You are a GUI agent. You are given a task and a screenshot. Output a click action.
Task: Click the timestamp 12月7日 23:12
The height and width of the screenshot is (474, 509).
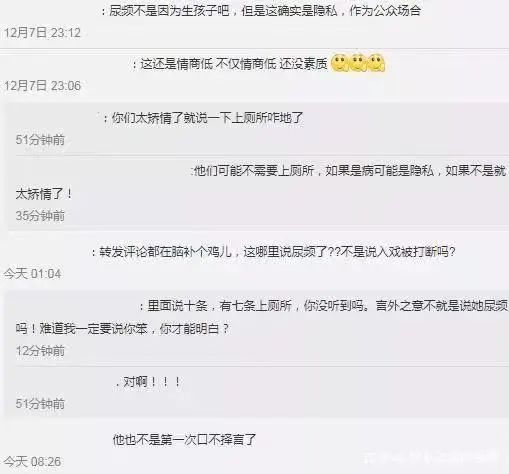click(42, 33)
